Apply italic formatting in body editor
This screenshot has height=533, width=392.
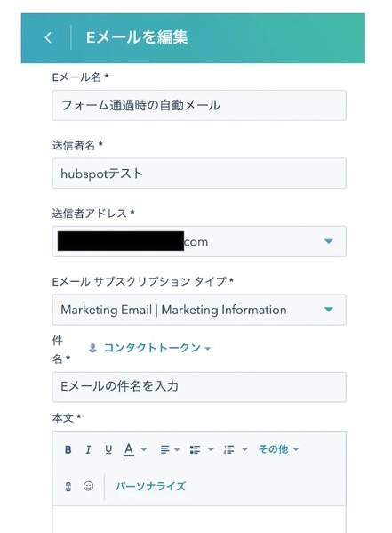point(88,449)
